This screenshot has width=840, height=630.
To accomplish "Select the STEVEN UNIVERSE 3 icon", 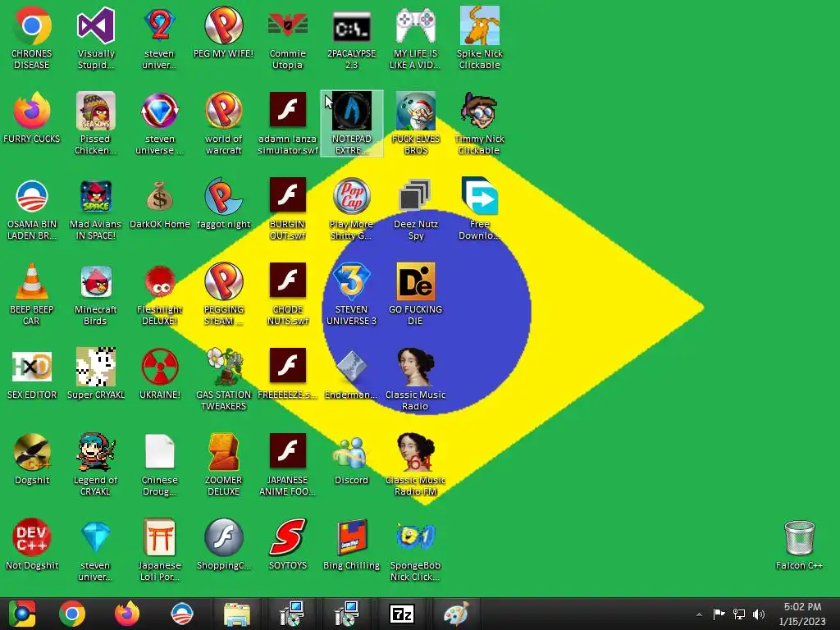I will pos(351,294).
